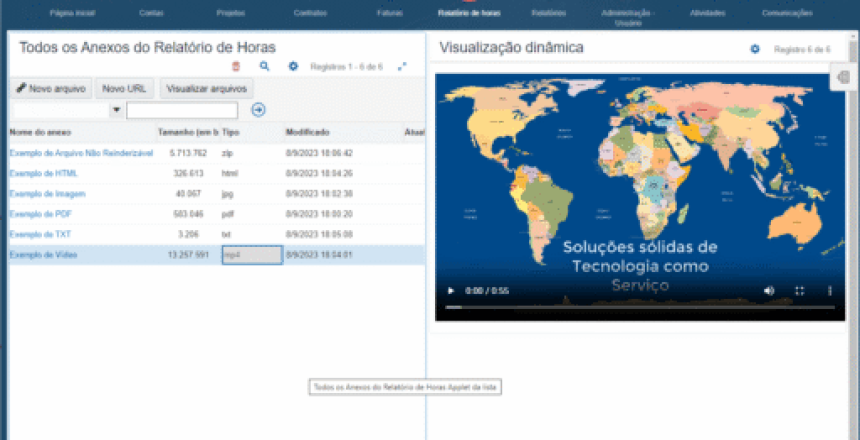The image size is (860, 440).
Task: Click size cell 13.257.591
Action: tap(188, 255)
